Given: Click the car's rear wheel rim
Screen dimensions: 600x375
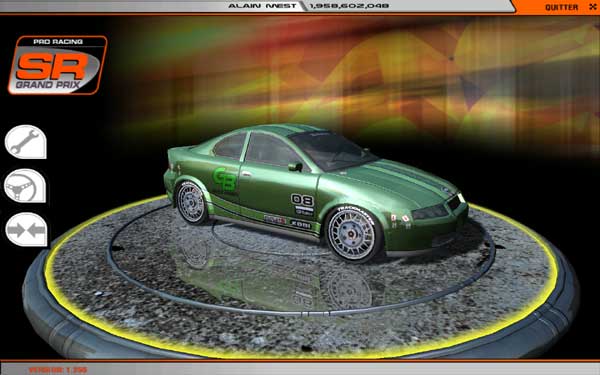Looking at the screenshot, I should pos(191,203).
